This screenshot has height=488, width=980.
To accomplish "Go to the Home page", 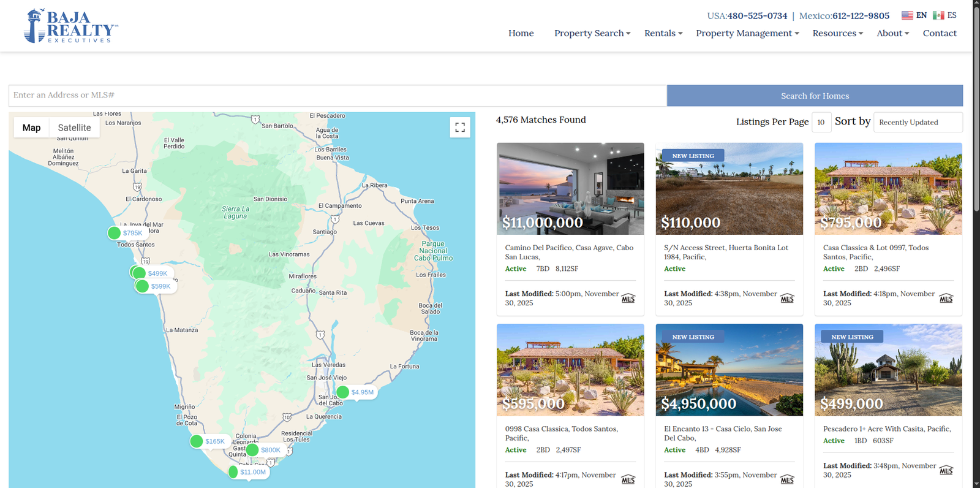I will [x=521, y=33].
